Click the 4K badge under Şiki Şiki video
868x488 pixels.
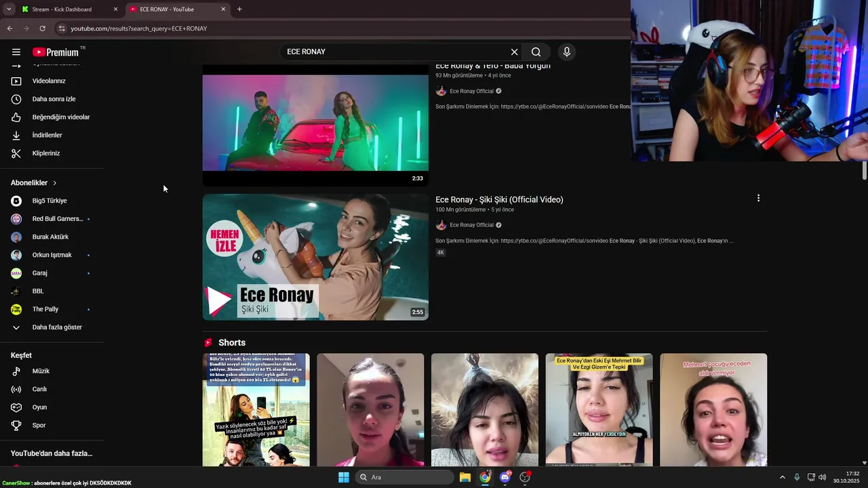click(440, 253)
